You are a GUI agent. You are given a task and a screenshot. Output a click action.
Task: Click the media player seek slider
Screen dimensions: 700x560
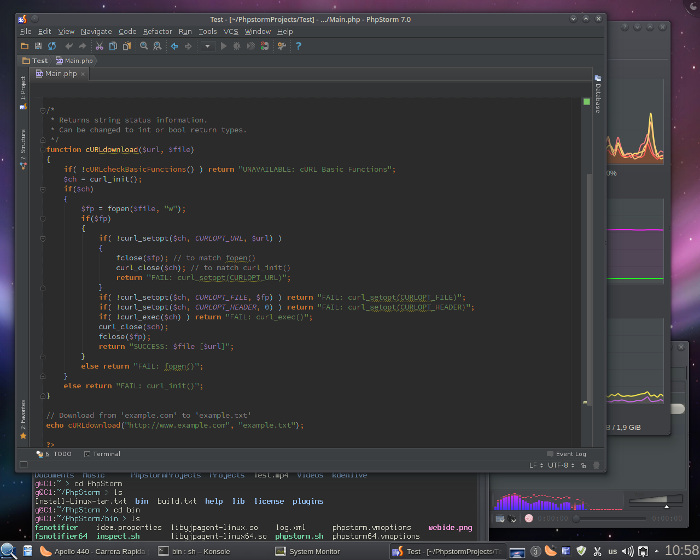point(609,518)
